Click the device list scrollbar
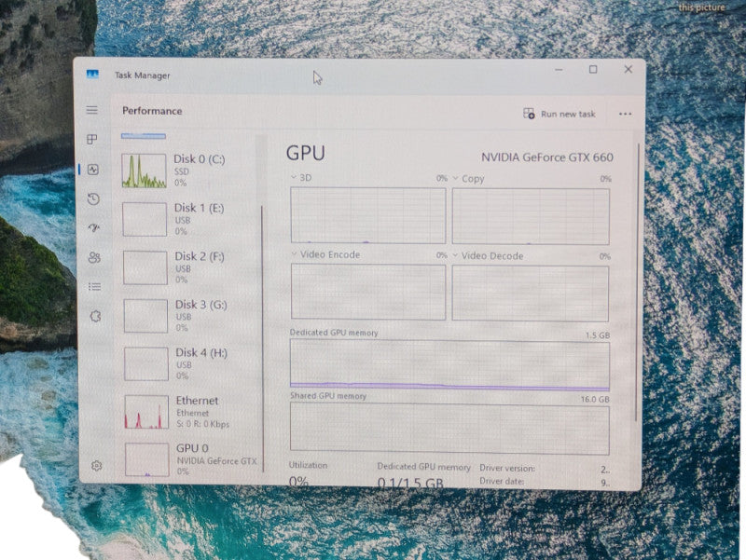Image resolution: width=746 pixels, height=560 pixels. [262, 338]
